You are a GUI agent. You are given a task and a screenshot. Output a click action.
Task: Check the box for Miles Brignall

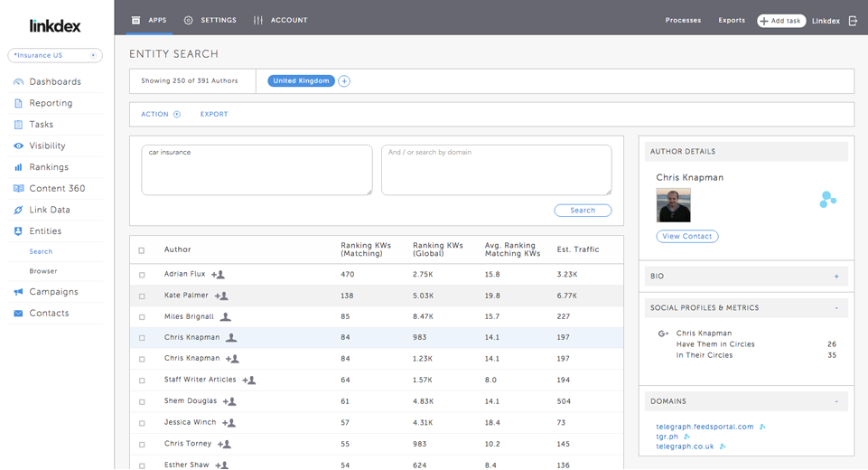pyautogui.click(x=142, y=317)
